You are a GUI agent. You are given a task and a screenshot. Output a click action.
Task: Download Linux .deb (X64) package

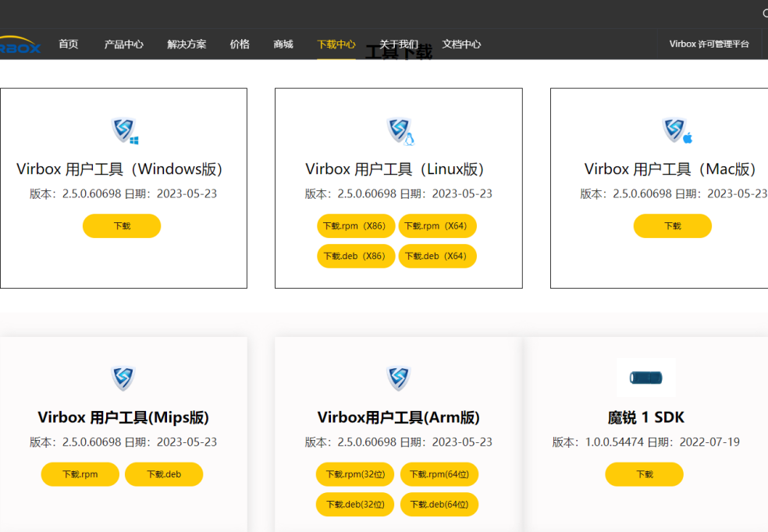pos(437,257)
